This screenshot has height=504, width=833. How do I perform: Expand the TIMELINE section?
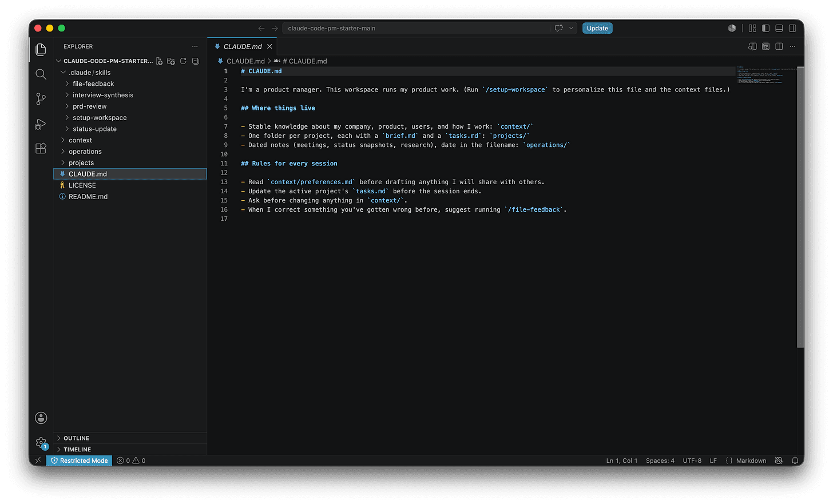pos(130,450)
